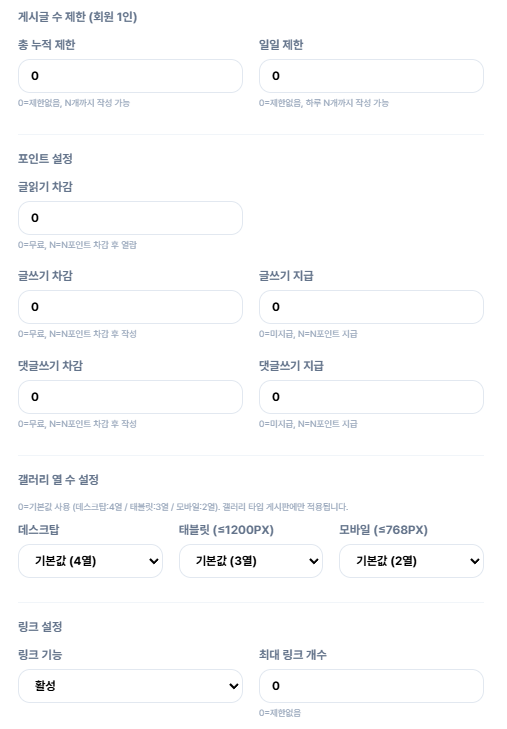
Task: Open the 데스크탑 column count dropdown
Action: coord(90,561)
